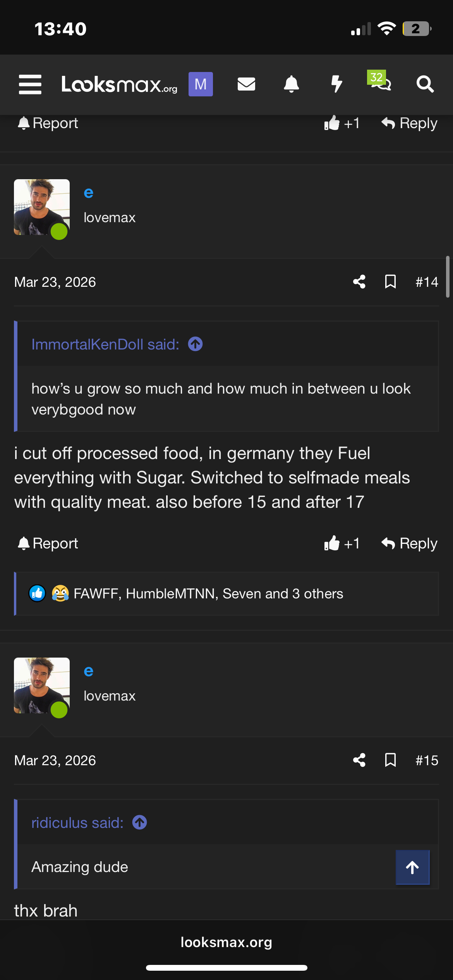
Task: Reply to post #14
Action: coord(409,543)
